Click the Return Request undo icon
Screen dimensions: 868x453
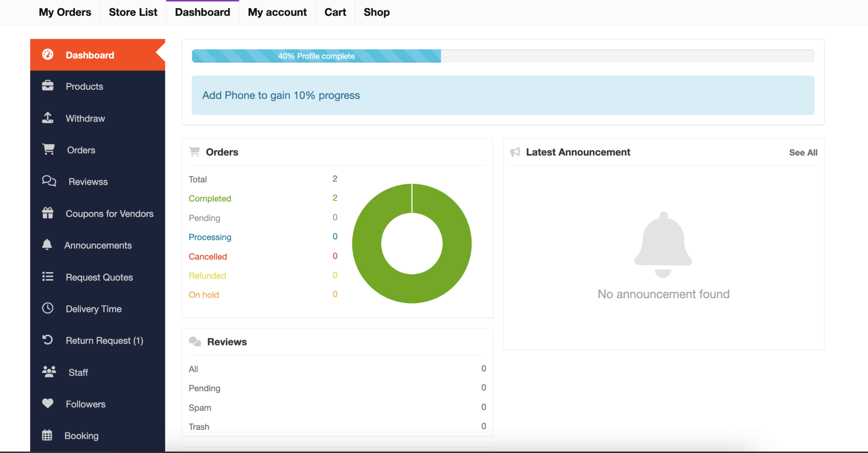(48, 340)
